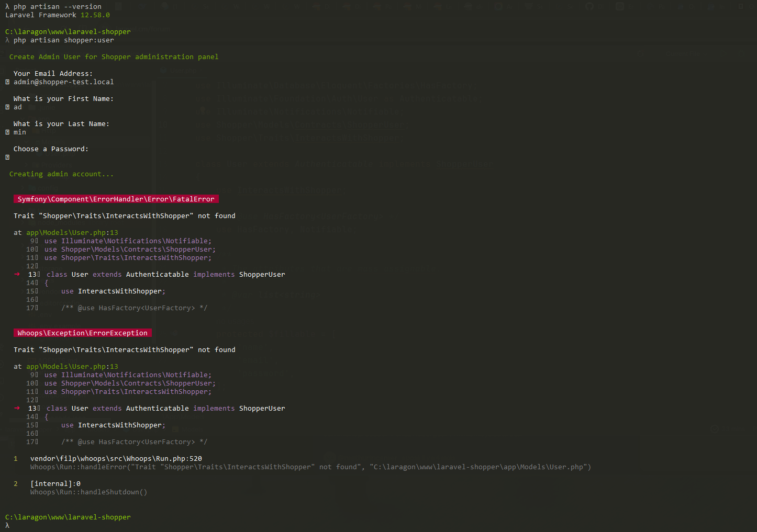Click the red arrow beside ErrorException line 13
Viewport: 757px width, 532px height.
[17, 408]
